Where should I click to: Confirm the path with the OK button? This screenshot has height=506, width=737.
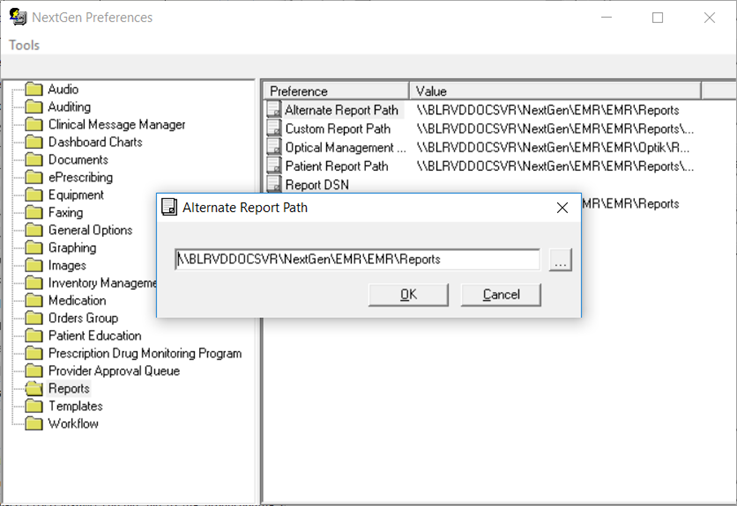pyautogui.click(x=408, y=295)
